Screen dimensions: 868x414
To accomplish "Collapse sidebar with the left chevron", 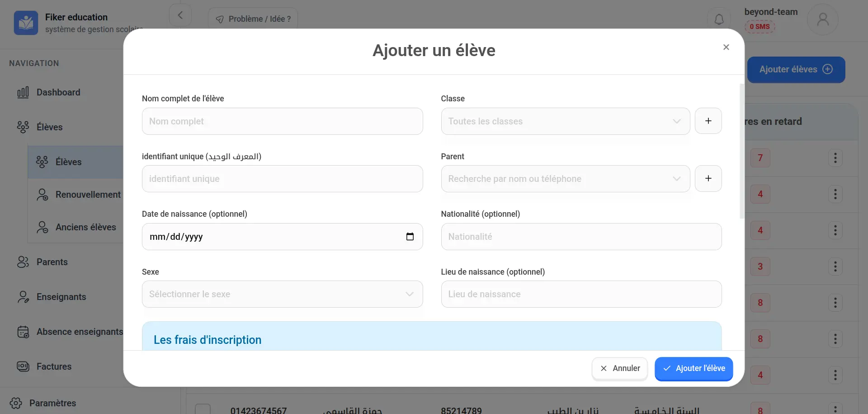I will click(180, 15).
